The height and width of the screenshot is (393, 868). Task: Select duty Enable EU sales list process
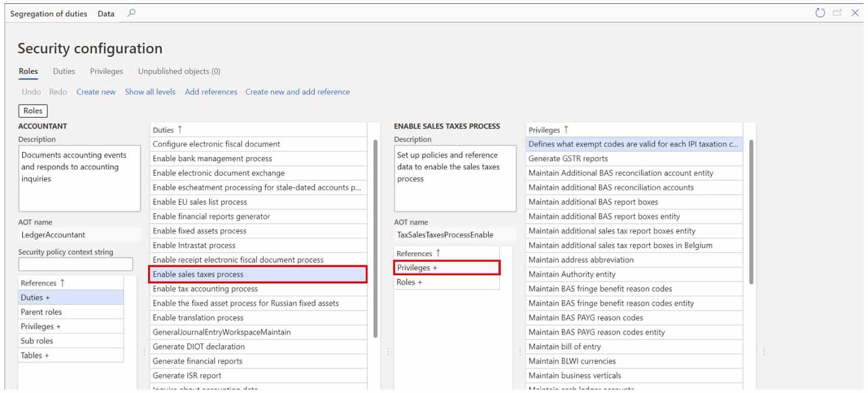[x=258, y=202]
